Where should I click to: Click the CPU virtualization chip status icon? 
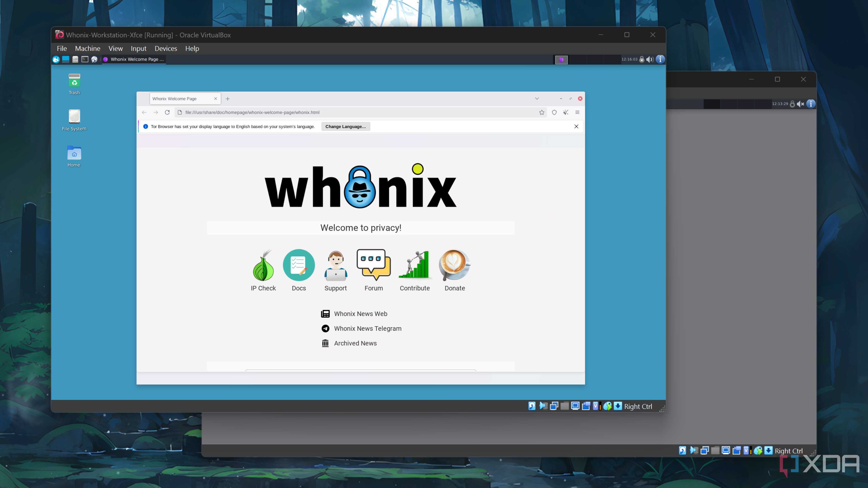[597, 406]
